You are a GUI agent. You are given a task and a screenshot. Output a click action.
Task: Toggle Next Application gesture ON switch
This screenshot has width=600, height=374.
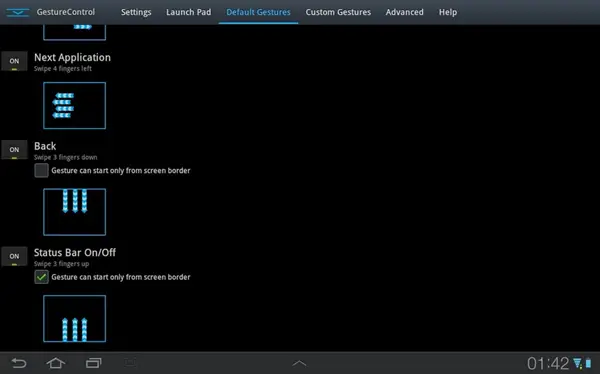click(14, 61)
